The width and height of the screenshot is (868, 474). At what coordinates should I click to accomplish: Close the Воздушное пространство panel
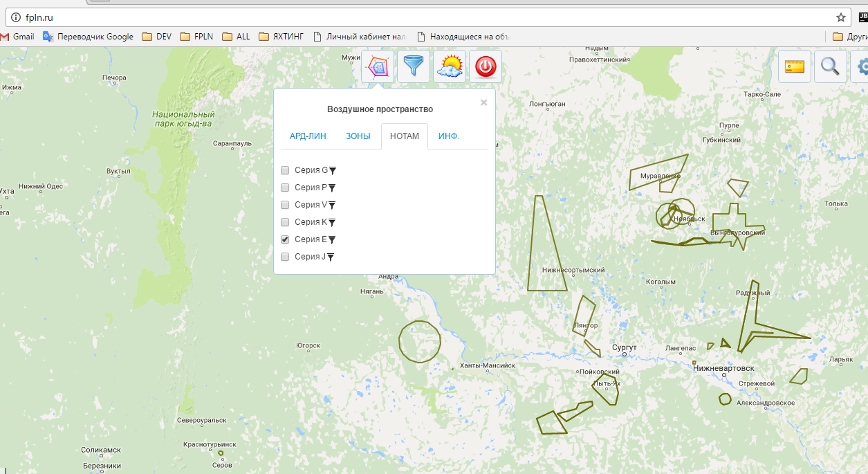tap(483, 102)
